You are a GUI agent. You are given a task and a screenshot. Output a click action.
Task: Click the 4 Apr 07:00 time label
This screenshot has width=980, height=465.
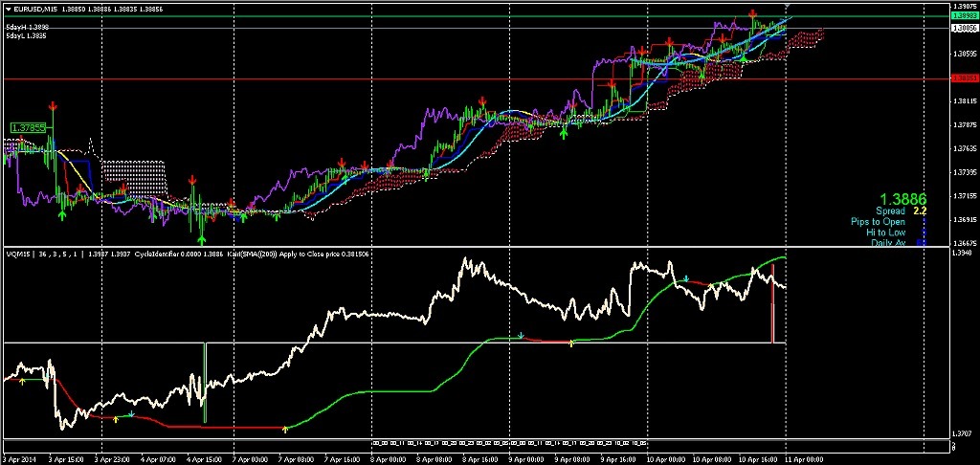158,458
